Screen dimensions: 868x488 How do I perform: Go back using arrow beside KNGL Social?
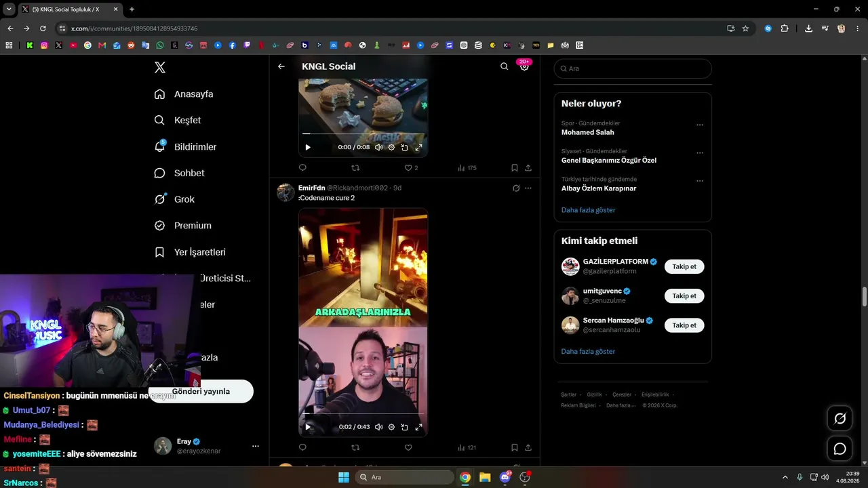click(281, 66)
